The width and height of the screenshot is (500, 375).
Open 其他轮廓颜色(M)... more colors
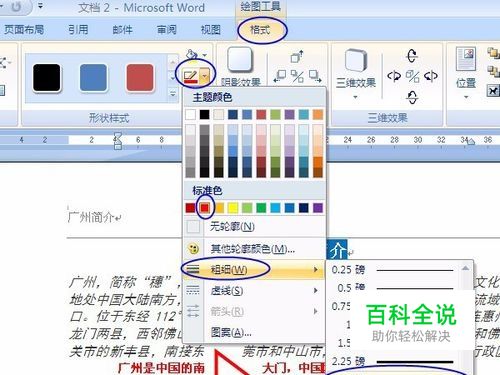254,249
